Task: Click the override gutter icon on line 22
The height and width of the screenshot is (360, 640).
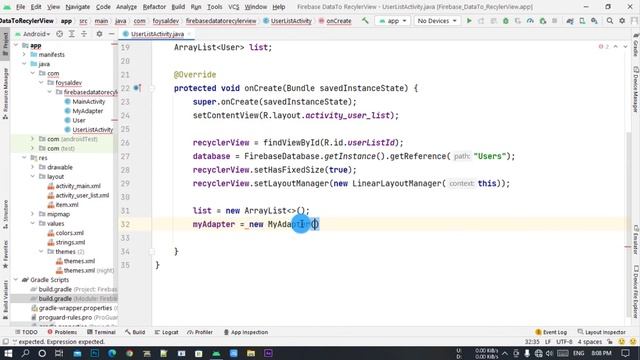Action: [x=137, y=88]
